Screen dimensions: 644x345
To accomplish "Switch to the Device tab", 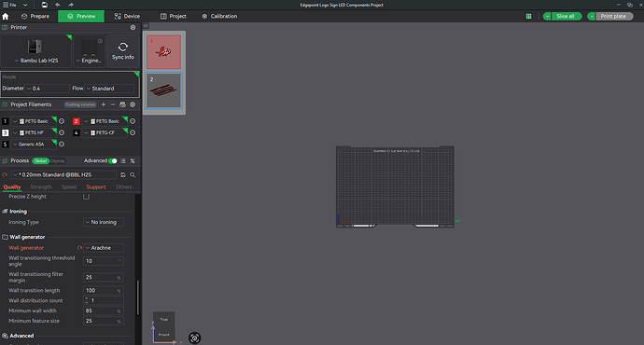I will click(x=127, y=17).
